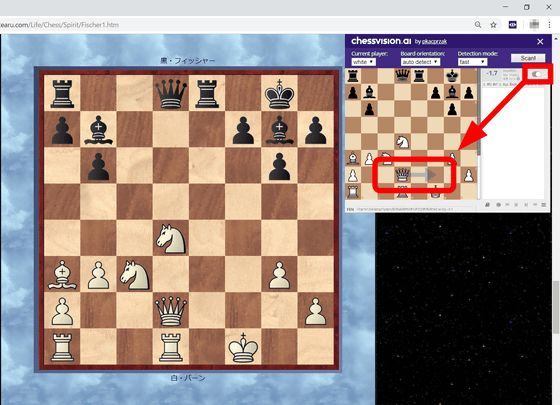This screenshot has width=560, height=405.
Task: Click the chessvision.ai logo title
Action: pos(381,41)
